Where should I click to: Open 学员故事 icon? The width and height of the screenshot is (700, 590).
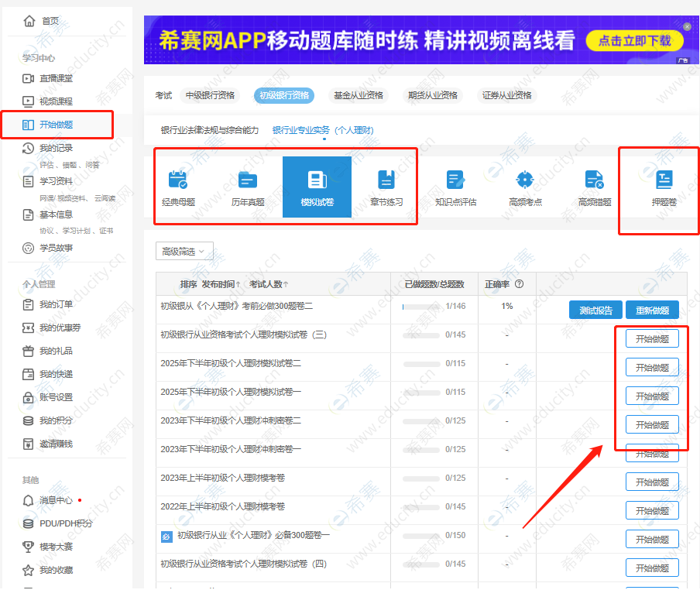point(28,248)
